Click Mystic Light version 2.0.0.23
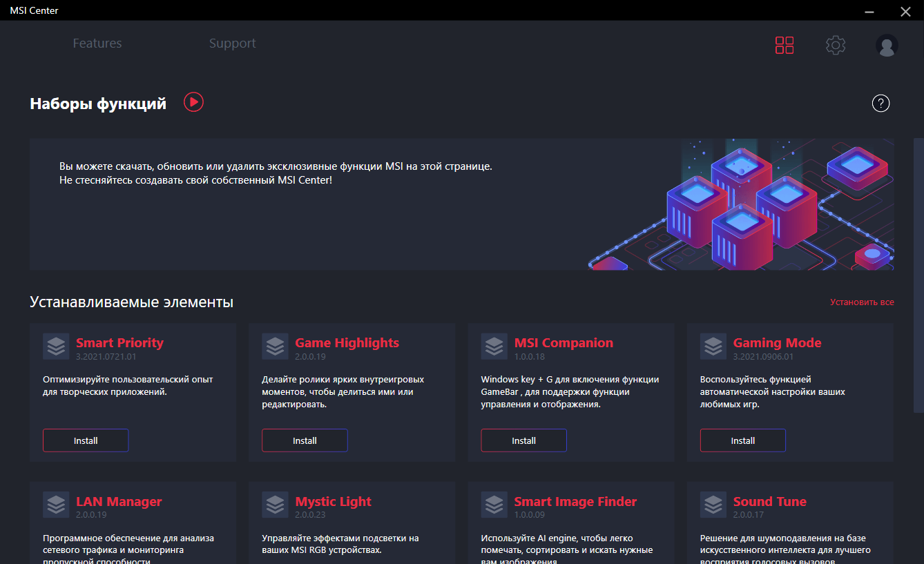Screen dimensions: 924x564 click(310, 516)
